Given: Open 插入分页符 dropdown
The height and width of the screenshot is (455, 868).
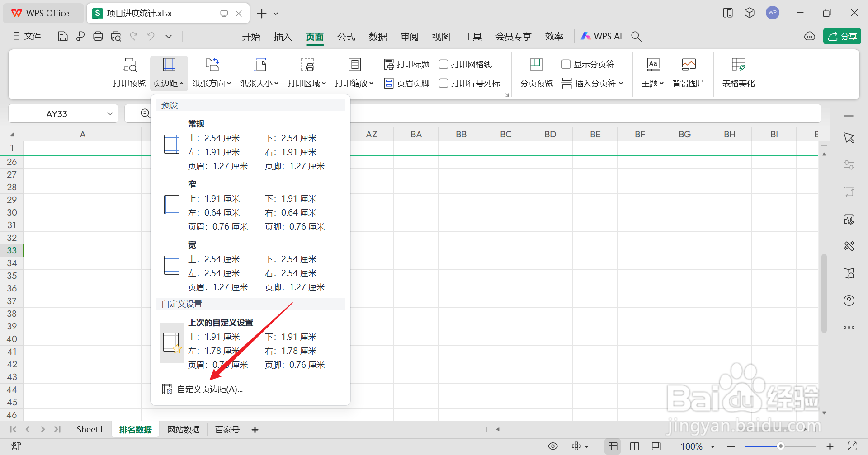Looking at the screenshot, I should point(592,84).
